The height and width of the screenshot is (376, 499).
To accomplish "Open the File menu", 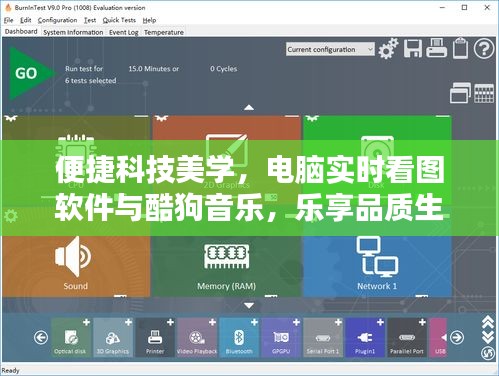I will (8, 20).
